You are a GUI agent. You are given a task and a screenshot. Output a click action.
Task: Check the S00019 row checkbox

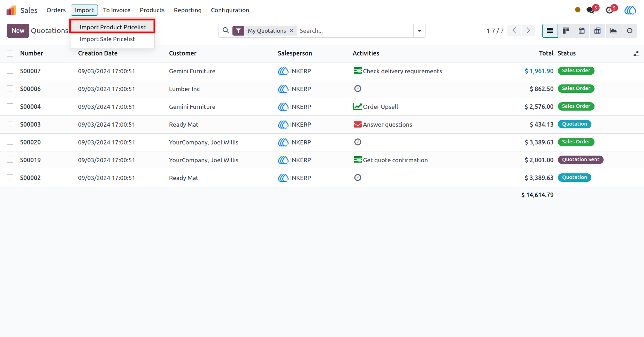click(x=10, y=160)
